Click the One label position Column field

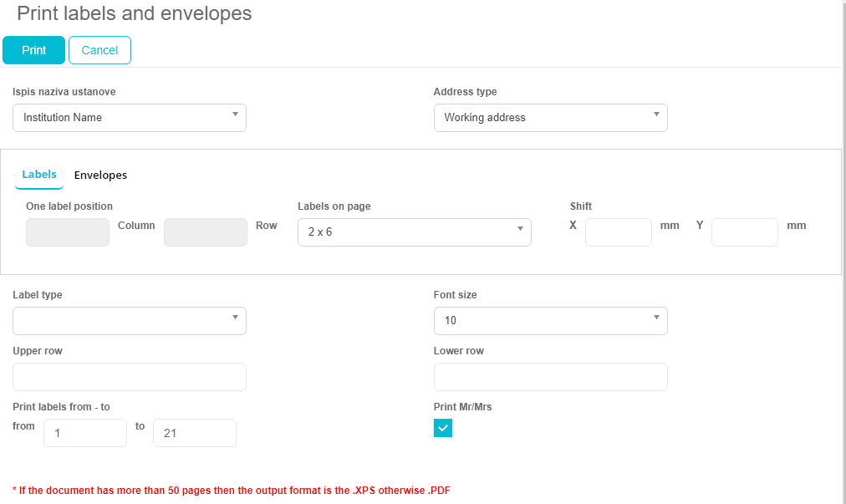(68, 232)
